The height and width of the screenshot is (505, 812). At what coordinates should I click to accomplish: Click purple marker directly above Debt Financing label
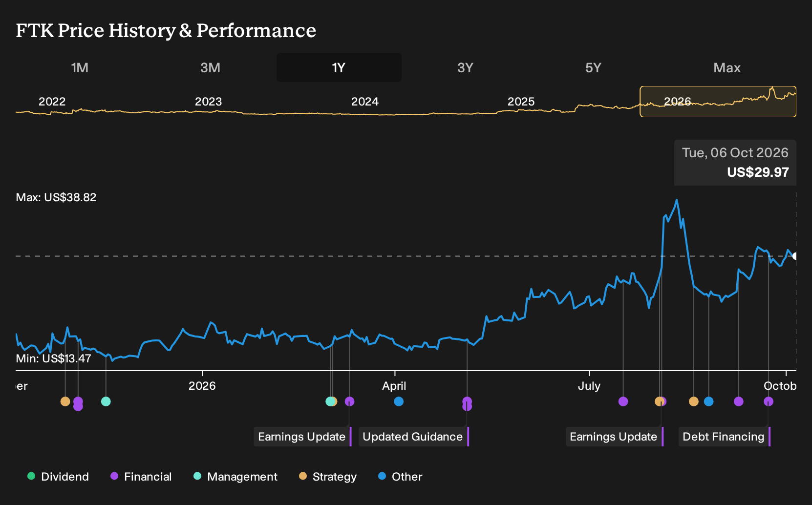(x=769, y=401)
